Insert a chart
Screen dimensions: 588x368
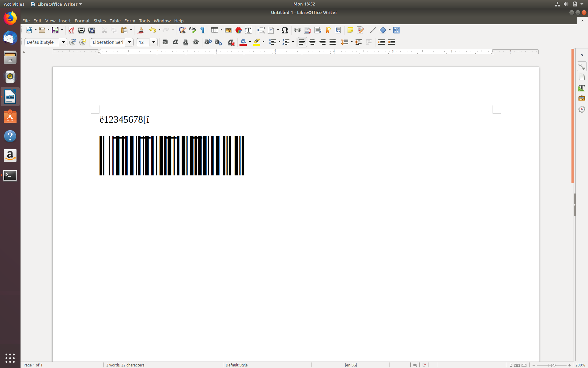tap(239, 30)
